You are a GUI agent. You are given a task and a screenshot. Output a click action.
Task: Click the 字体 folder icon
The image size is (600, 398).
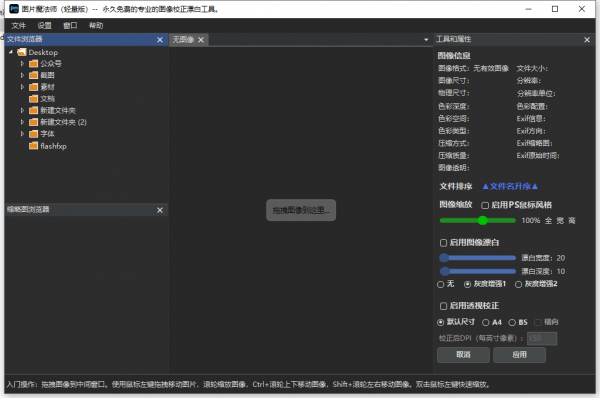coord(34,134)
